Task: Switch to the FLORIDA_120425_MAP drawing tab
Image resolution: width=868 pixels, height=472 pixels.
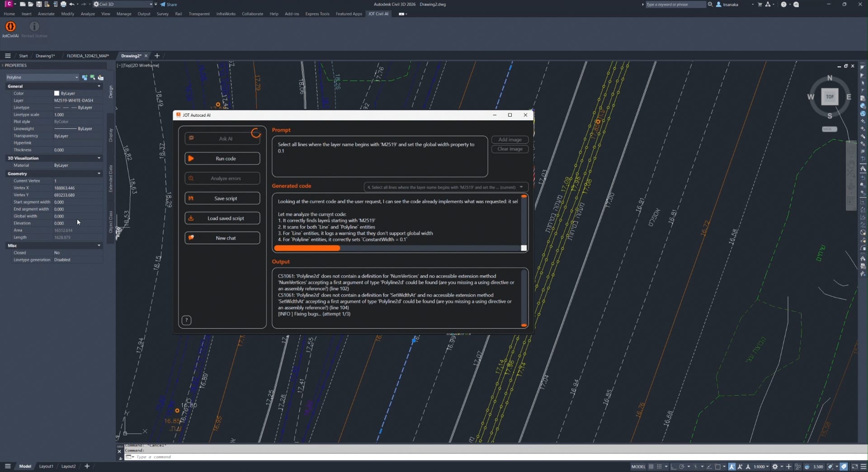Action: (88, 56)
